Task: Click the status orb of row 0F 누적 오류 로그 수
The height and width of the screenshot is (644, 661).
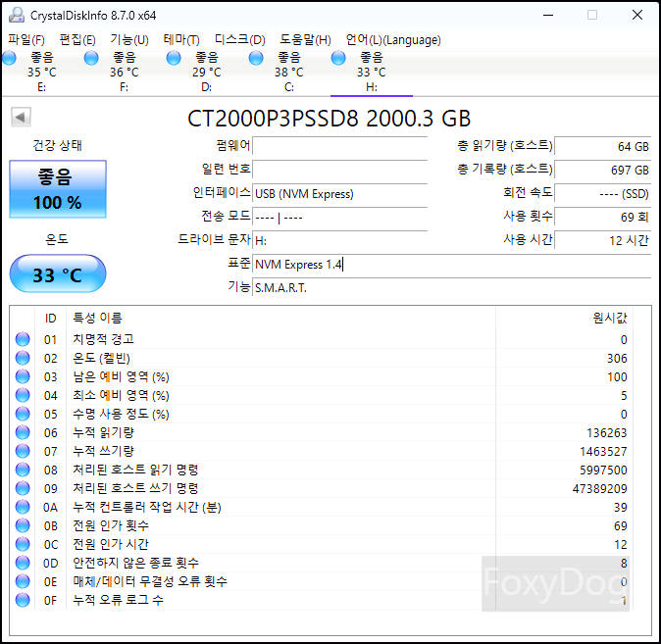Action: pos(23,600)
